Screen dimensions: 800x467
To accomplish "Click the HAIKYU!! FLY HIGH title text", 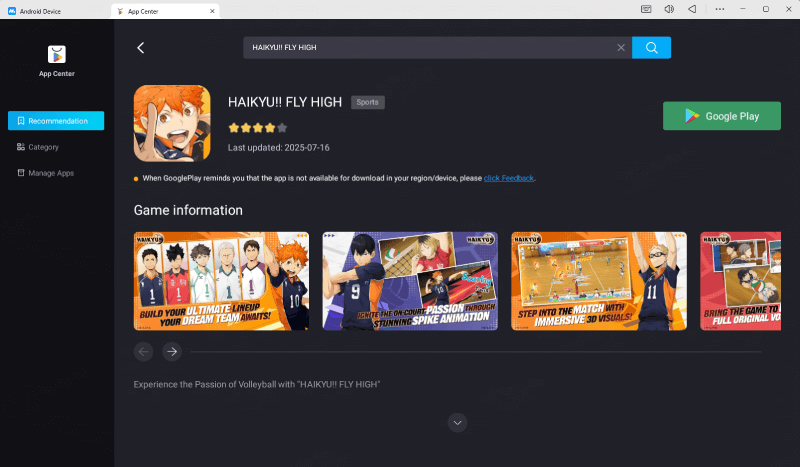I will (x=285, y=102).
